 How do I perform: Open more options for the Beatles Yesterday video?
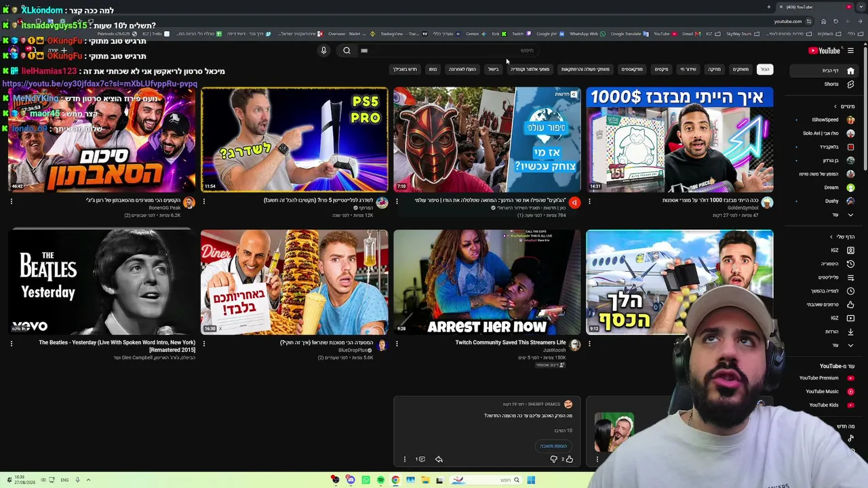tap(12, 344)
